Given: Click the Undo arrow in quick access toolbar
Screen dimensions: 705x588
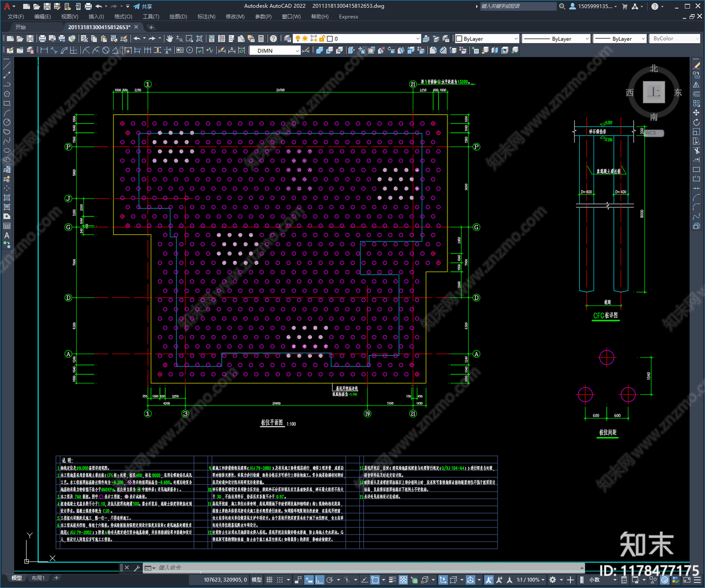Looking at the screenshot, I should pos(99,6).
